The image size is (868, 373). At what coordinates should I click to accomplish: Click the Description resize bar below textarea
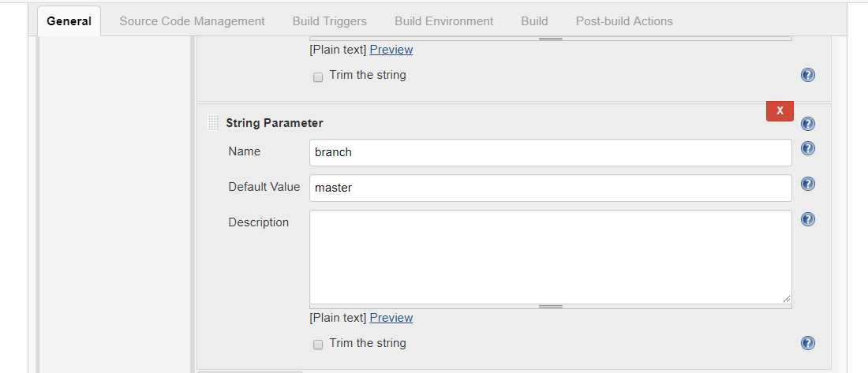pyautogui.click(x=550, y=306)
